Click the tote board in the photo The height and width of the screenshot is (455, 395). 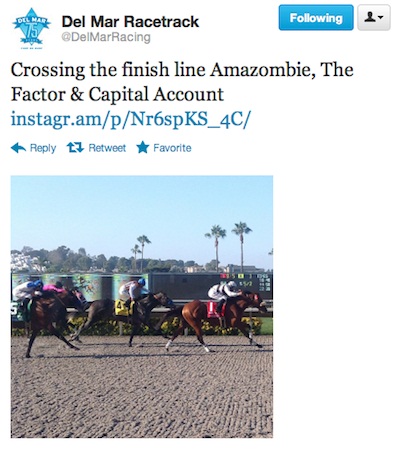246,286
